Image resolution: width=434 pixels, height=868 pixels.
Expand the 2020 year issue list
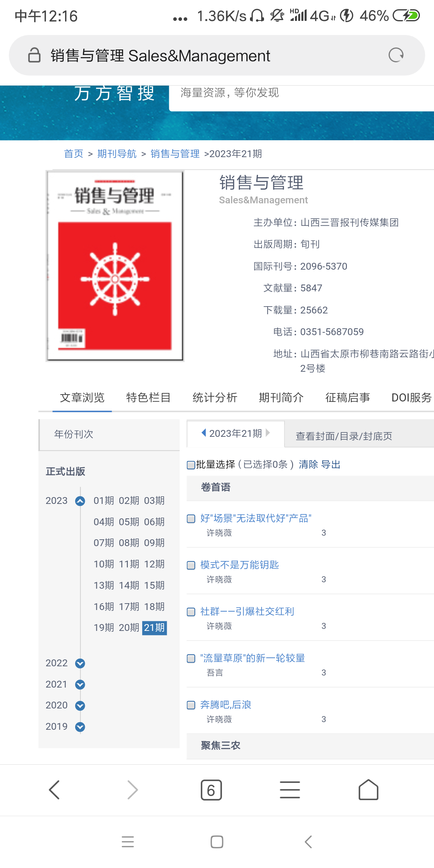point(80,705)
